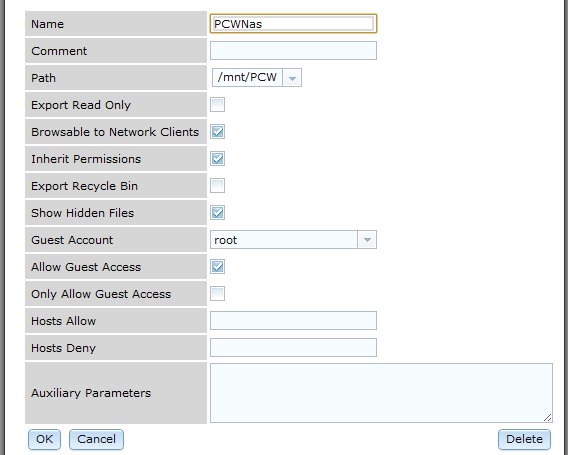The width and height of the screenshot is (568, 455).
Task: Enable Export Read Only checkbox
Action: pyautogui.click(x=217, y=105)
